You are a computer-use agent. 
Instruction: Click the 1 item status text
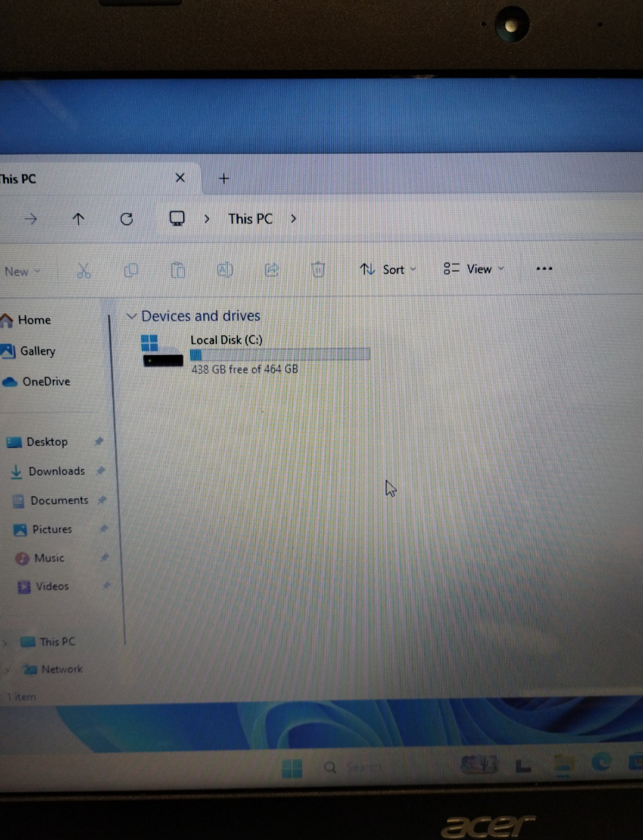point(21,697)
